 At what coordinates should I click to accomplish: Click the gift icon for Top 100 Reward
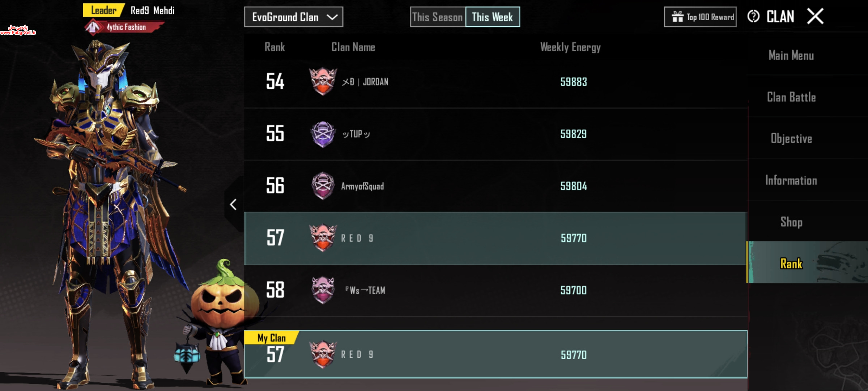click(677, 17)
